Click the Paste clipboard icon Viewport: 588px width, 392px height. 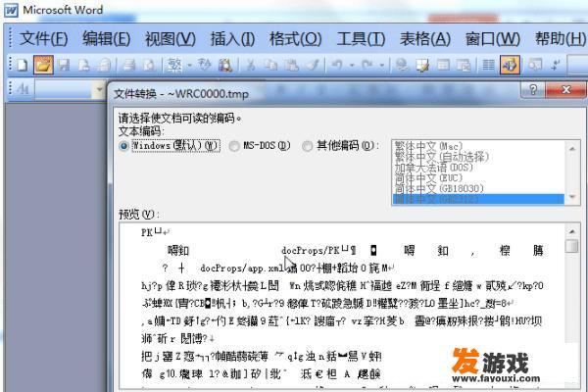click(291, 66)
